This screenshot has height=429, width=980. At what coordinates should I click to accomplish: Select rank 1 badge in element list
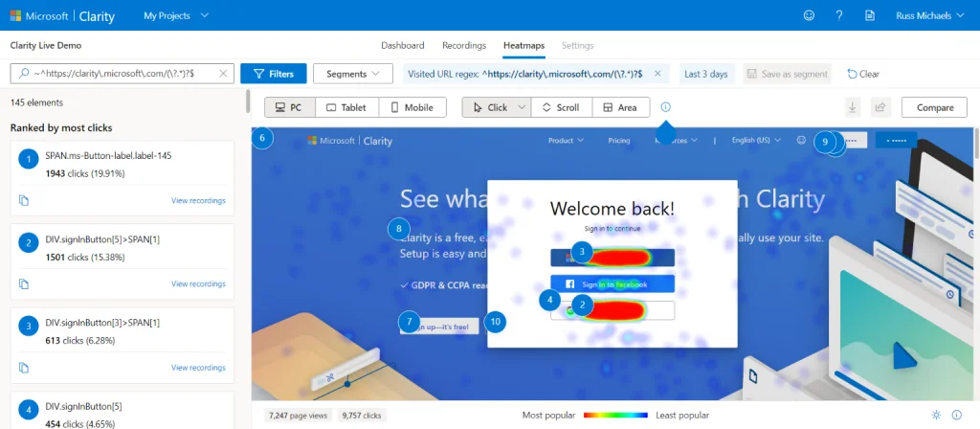click(x=29, y=160)
